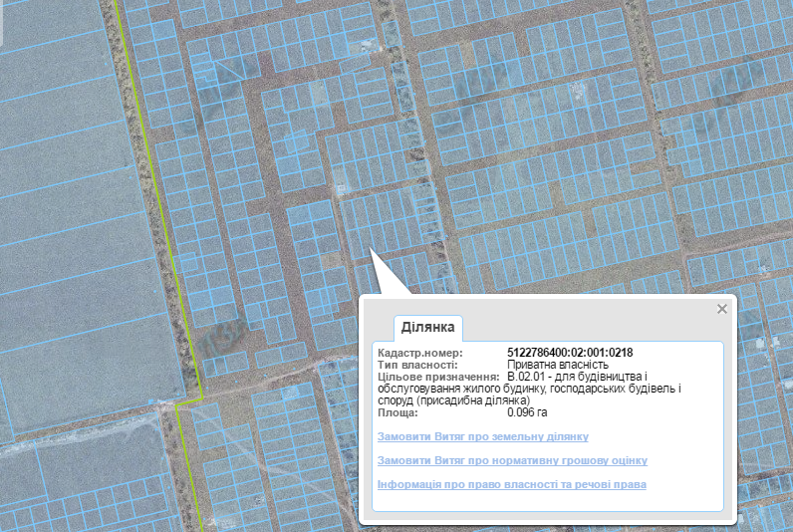Click the Кадастр.номер label

click(420, 353)
